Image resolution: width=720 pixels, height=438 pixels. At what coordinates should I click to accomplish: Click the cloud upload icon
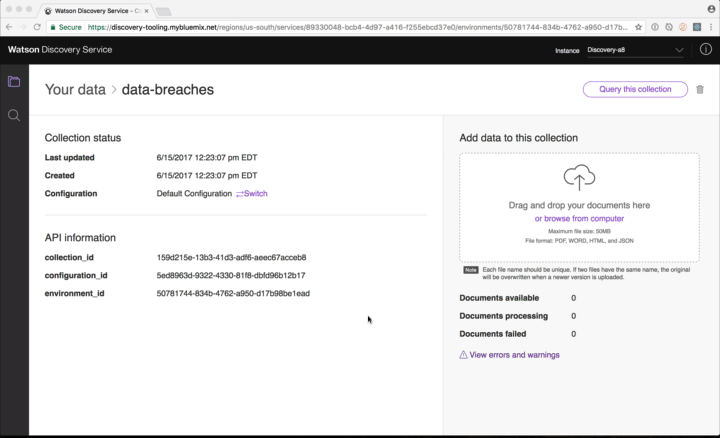(x=579, y=177)
